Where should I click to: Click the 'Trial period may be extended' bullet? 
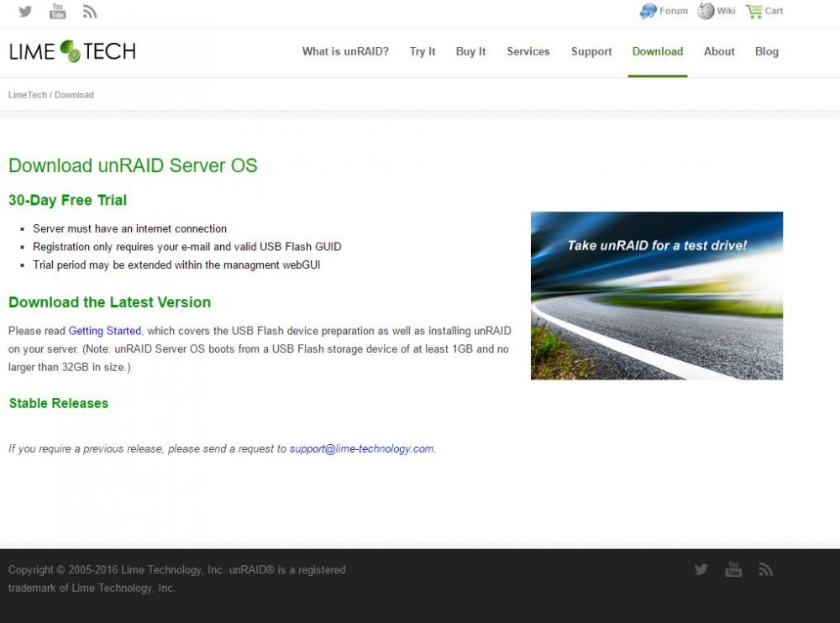176,265
